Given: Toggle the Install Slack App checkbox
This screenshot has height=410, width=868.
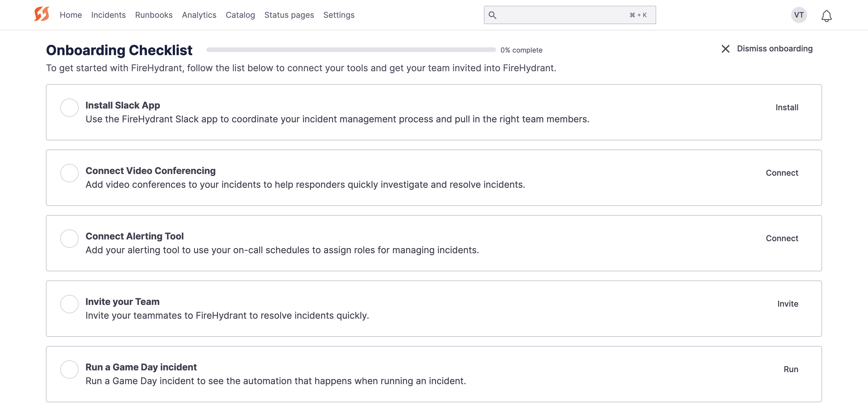Looking at the screenshot, I should [x=69, y=107].
